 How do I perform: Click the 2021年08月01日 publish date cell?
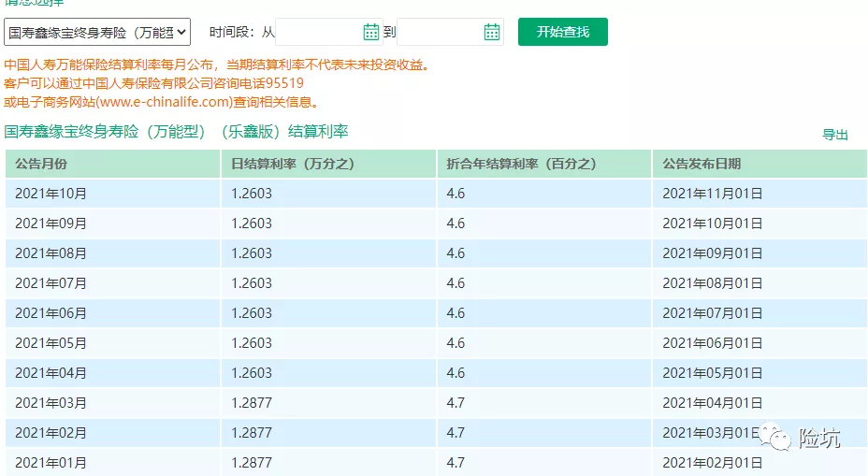759,283
